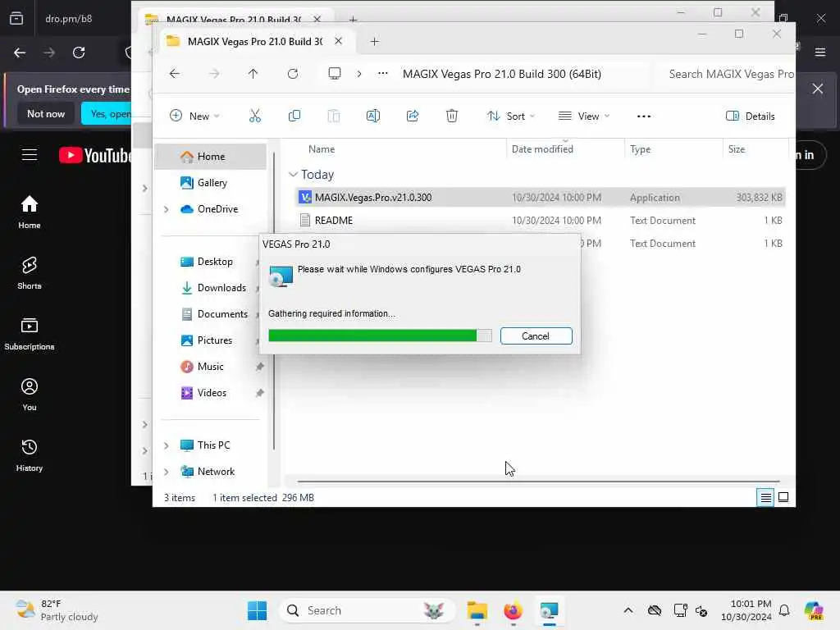The height and width of the screenshot is (630, 840).
Task: Expand the This PC tree node
Action: (166, 445)
